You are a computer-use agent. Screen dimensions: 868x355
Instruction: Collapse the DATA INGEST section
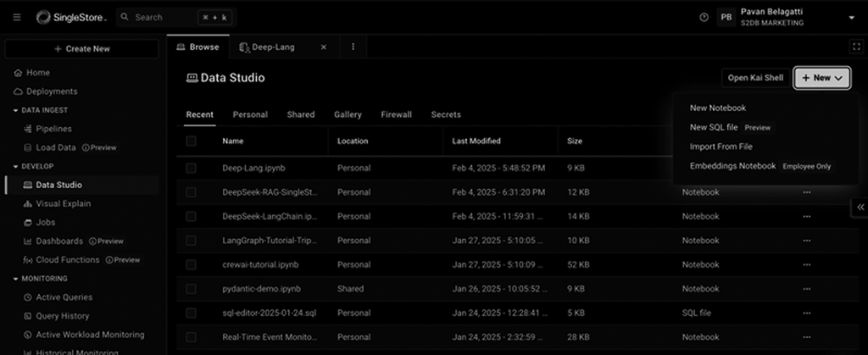click(x=41, y=110)
